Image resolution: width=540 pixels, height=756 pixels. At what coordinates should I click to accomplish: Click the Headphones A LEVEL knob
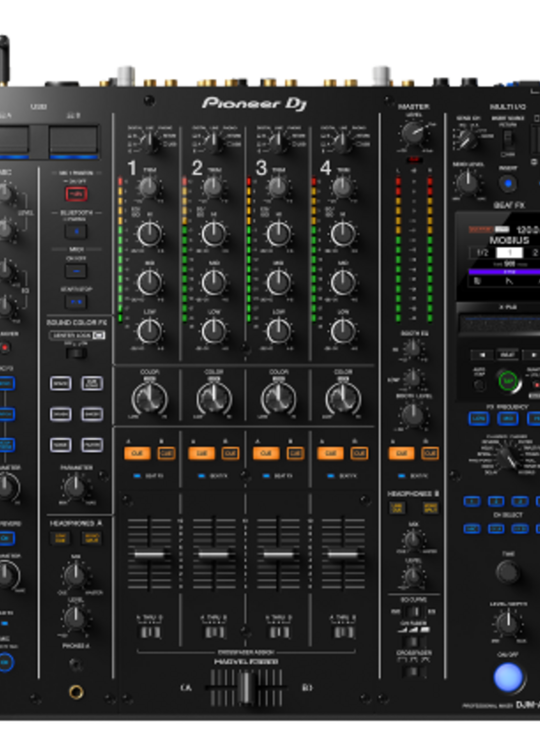click(x=76, y=618)
